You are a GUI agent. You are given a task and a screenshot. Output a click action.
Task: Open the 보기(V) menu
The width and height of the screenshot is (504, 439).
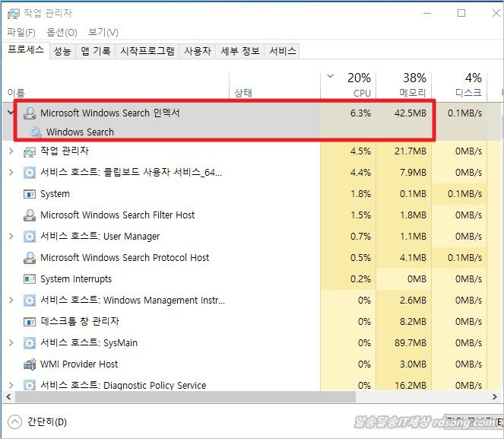tap(103, 32)
